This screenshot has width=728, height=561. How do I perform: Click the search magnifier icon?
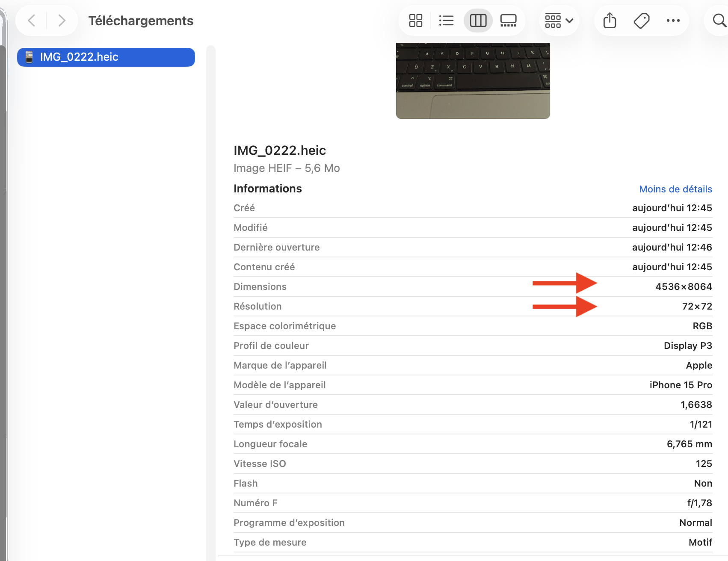point(719,21)
